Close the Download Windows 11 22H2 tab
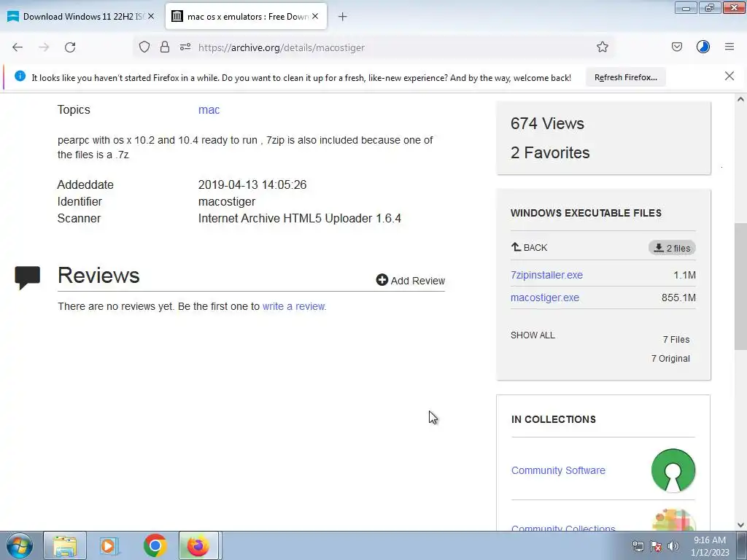Viewport: 747px width, 560px height. click(151, 16)
